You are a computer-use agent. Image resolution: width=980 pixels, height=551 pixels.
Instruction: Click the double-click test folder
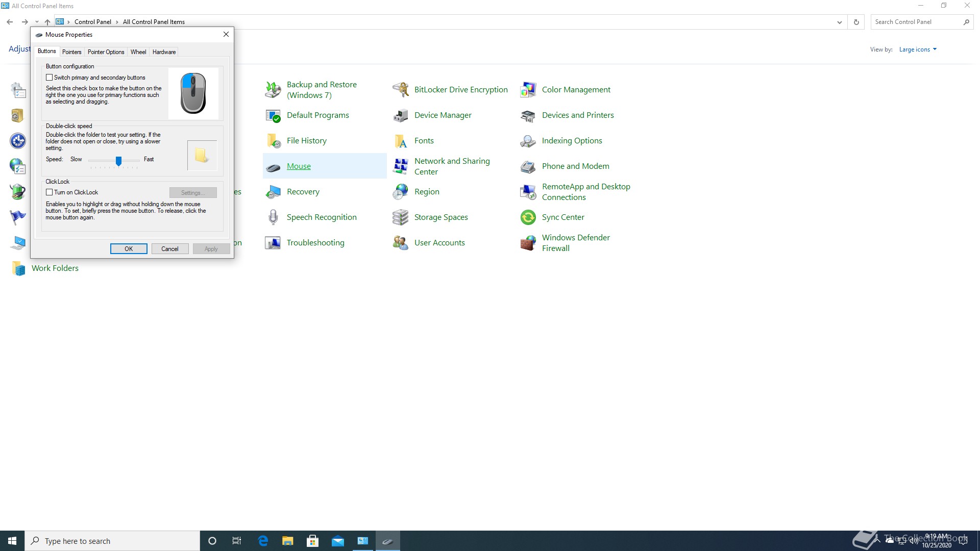pyautogui.click(x=202, y=156)
